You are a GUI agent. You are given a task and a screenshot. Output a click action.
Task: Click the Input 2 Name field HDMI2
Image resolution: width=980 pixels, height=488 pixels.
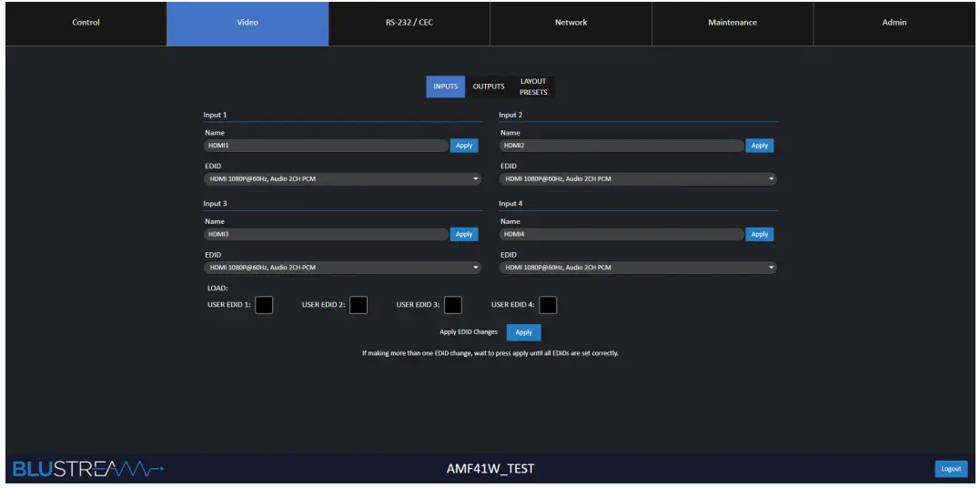coord(621,146)
